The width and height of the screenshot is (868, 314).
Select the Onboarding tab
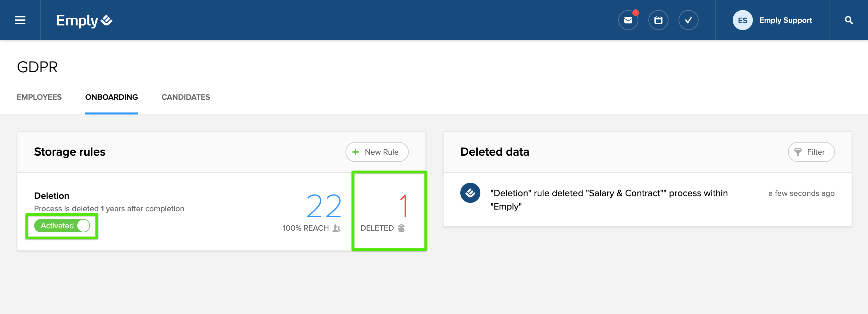click(x=111, y=97)
